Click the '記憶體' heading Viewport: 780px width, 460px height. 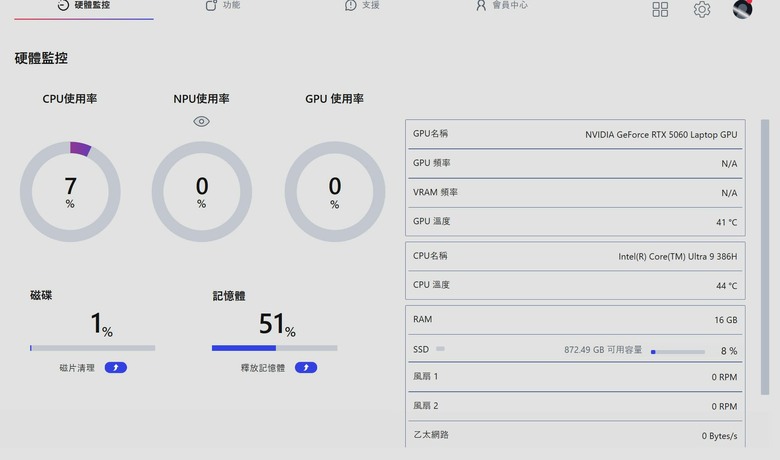tap(229, 296)
